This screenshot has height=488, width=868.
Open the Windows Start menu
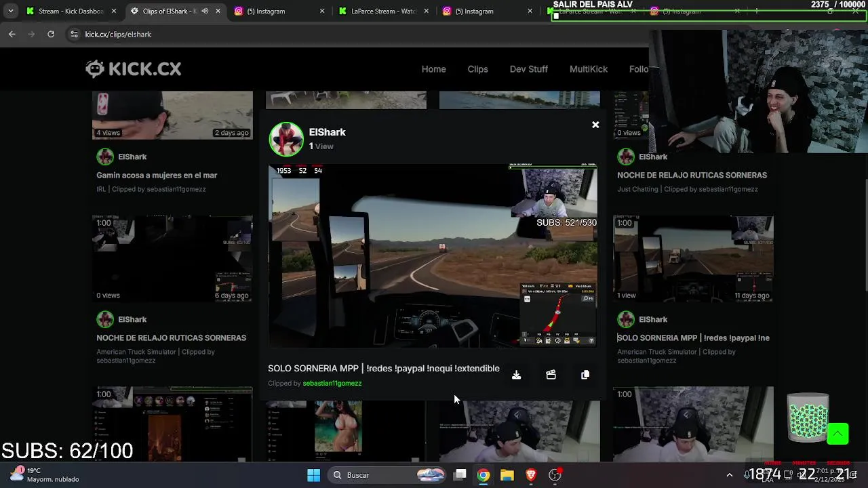click(313, 475)
